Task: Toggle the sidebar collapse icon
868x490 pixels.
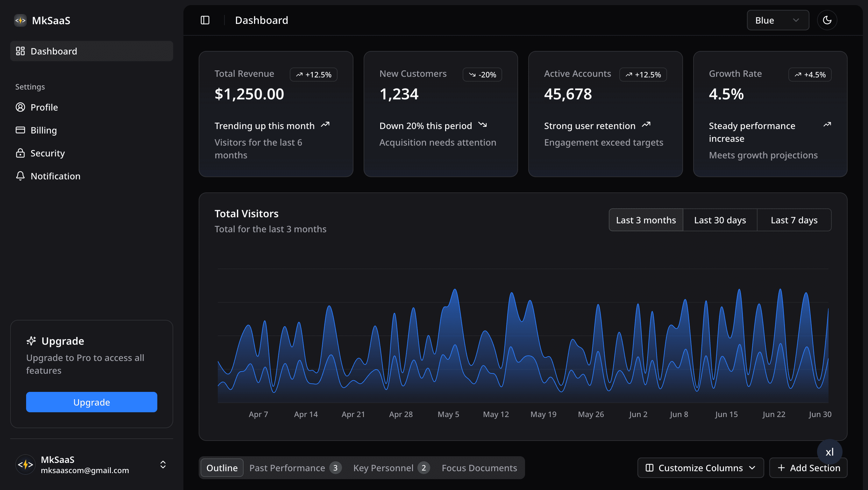Action: click(x=205, y=20)
